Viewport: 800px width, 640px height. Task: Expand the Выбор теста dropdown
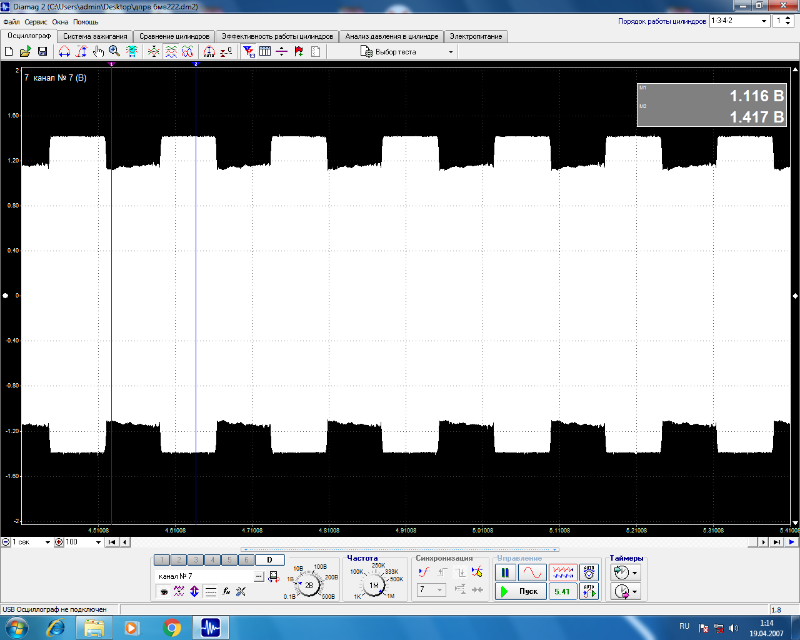[x=451, y=52]
